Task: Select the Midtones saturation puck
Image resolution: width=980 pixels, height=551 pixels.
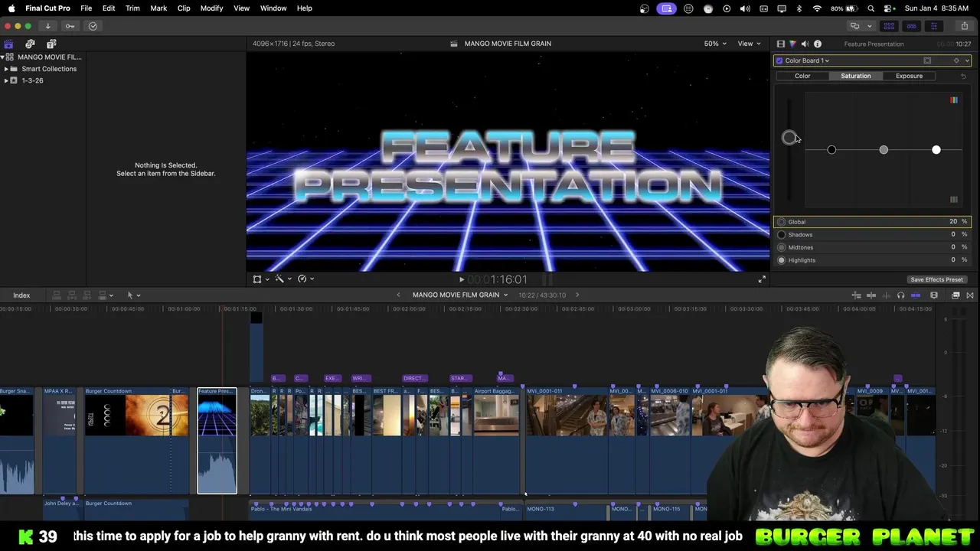Action: (884, 150)
